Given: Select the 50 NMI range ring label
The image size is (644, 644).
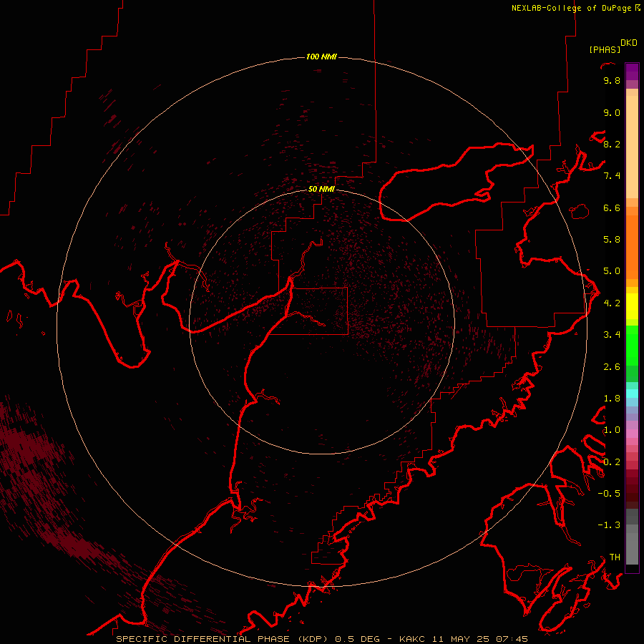Looking at the screenshot, I should point(321,189).
